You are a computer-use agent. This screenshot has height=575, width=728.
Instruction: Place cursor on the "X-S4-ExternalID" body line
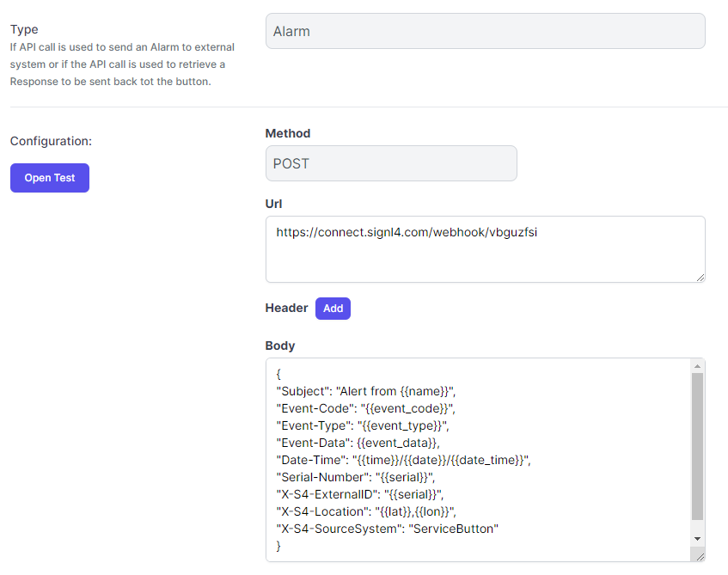pos(360,495)
